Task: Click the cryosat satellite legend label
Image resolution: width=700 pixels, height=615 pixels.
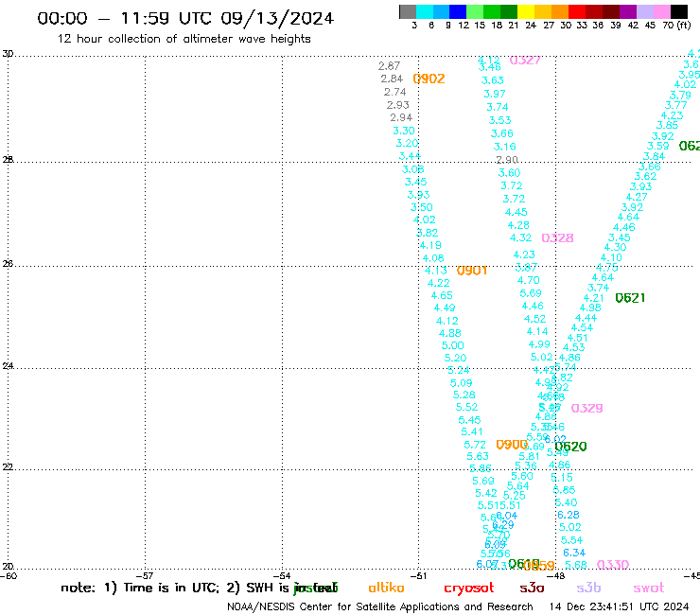Action: point(469,589)
